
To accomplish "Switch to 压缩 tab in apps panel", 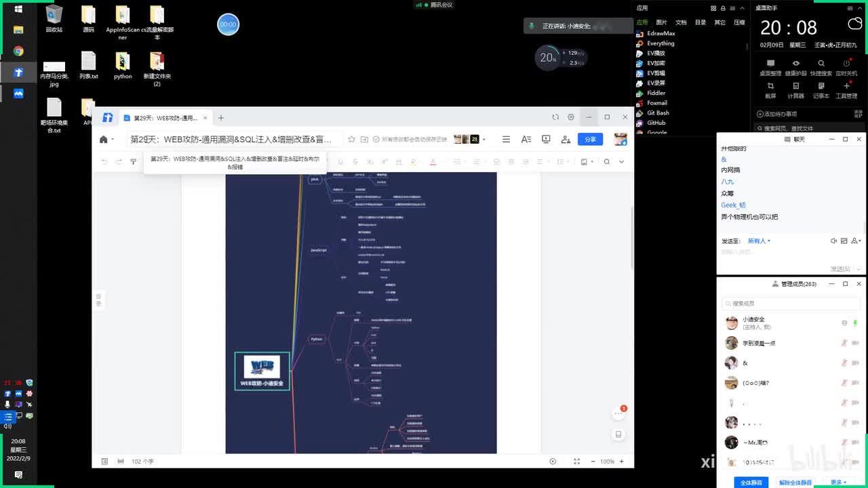I will pyautogui.click(x=739, y=22).
